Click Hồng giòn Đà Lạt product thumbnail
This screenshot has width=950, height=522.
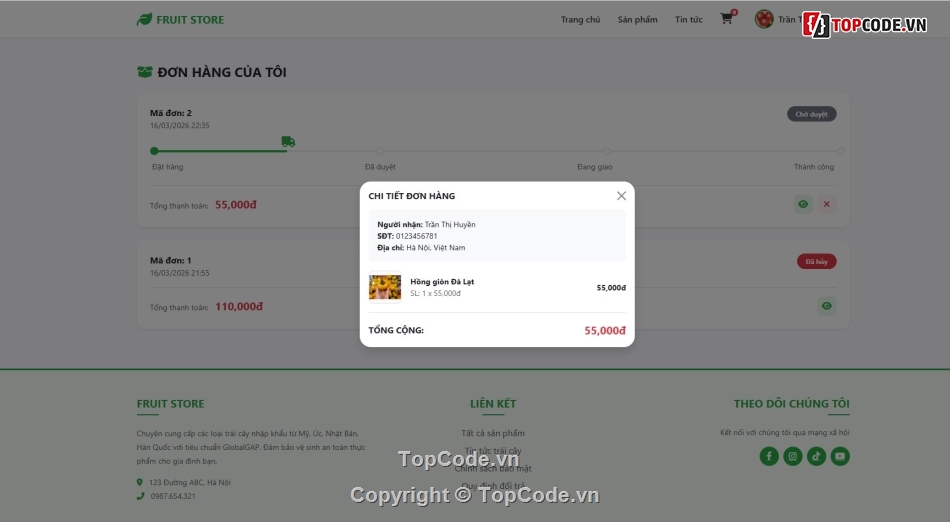click(385, 287)
